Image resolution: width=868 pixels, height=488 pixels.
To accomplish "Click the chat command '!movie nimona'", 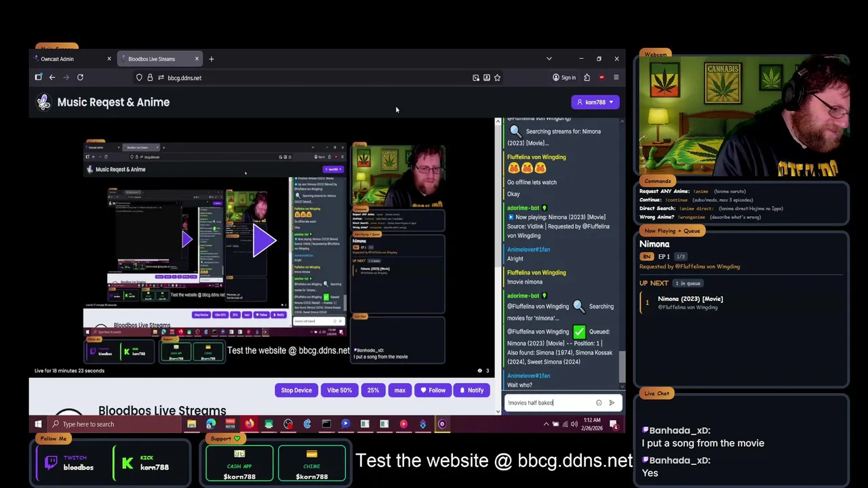I will point(525,282).
